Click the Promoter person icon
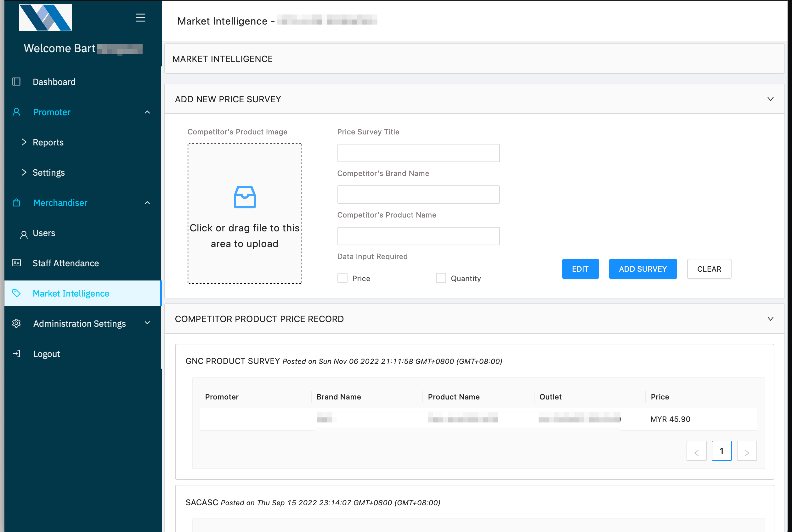792x532 pixels. tap(16, 112)
